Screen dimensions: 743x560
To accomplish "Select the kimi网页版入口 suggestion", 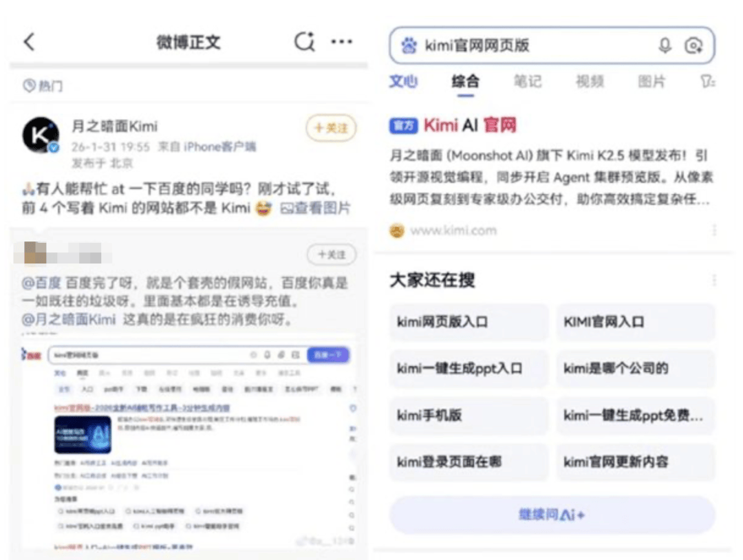I will [469, 322].
